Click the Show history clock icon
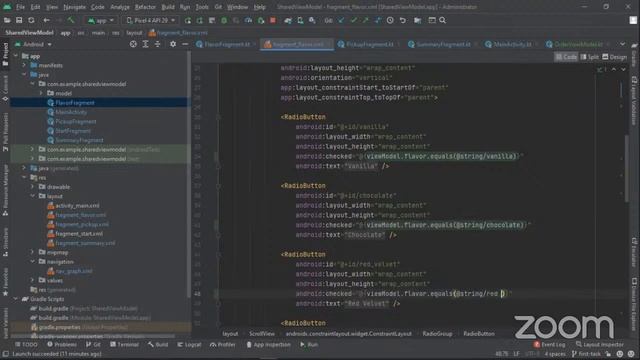The image size is (640, 360). point(390,20)
